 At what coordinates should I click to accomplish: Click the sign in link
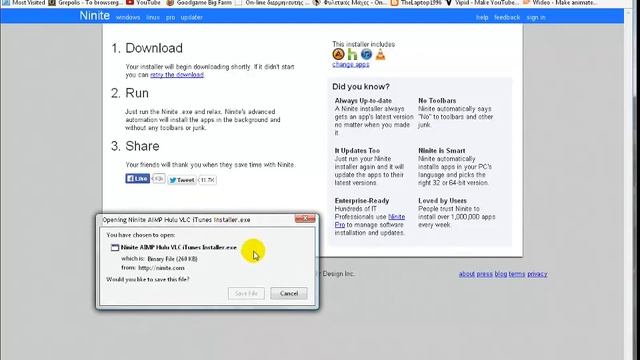click(536, 18)
